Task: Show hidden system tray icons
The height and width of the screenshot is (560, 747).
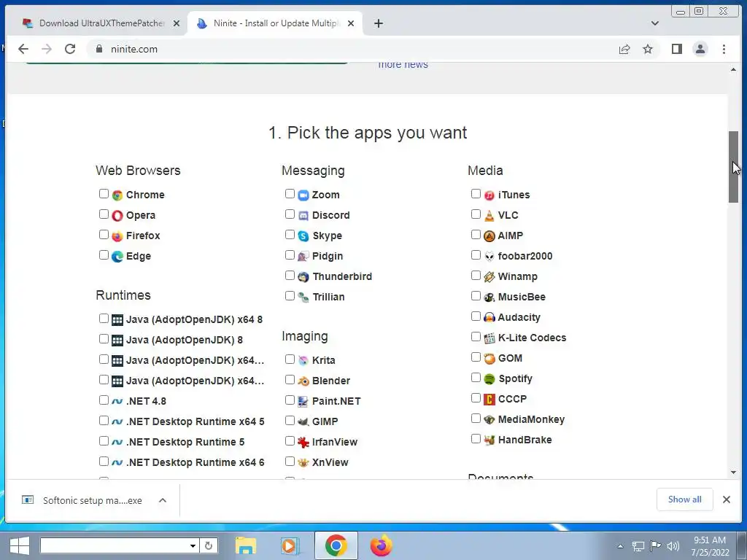Action: [620, 546]
